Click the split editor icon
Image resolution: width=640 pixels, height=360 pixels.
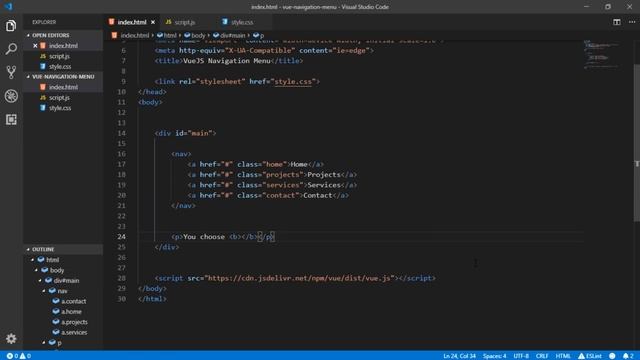click(616, 22)
